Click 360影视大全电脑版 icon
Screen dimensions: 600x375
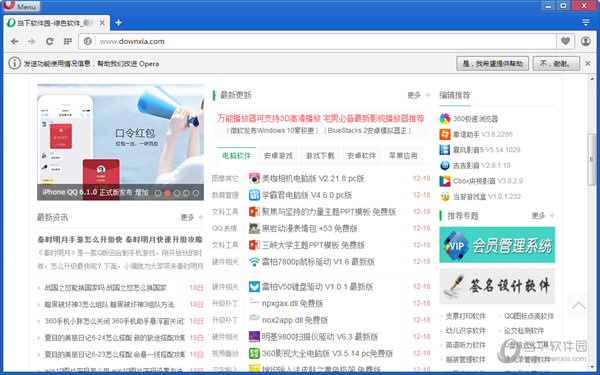point(254,353)
